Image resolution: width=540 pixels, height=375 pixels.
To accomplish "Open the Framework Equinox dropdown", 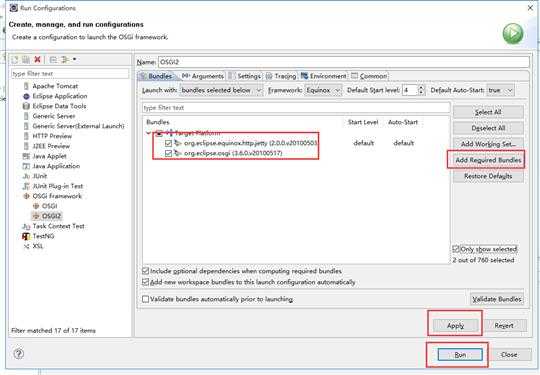I will coord(323,90).
